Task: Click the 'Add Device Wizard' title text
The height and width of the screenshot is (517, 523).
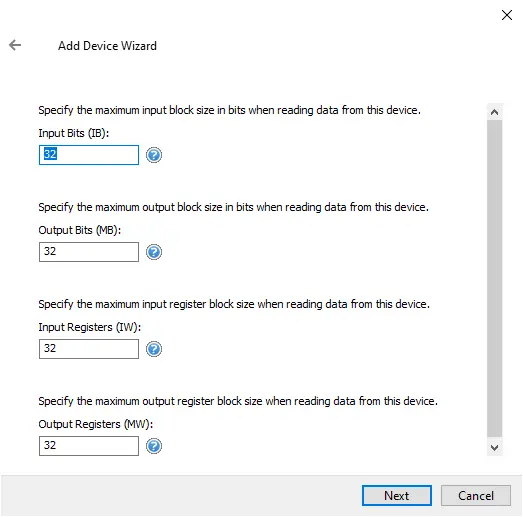Action: [107, 46]
